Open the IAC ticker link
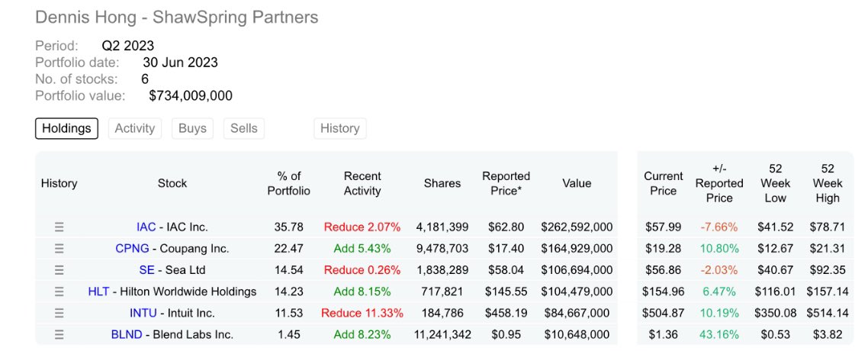This screenshot has width=868, height=351. [x=146, y=227]
